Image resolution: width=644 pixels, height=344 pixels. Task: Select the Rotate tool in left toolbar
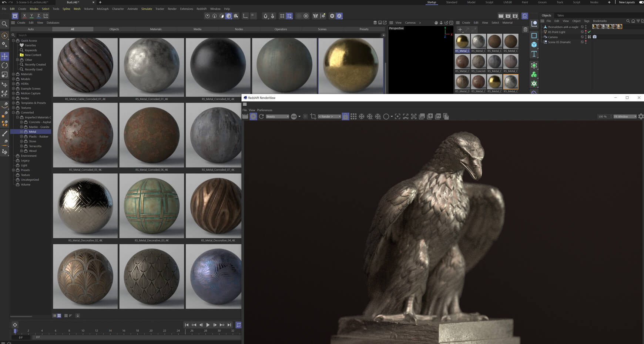5,66
